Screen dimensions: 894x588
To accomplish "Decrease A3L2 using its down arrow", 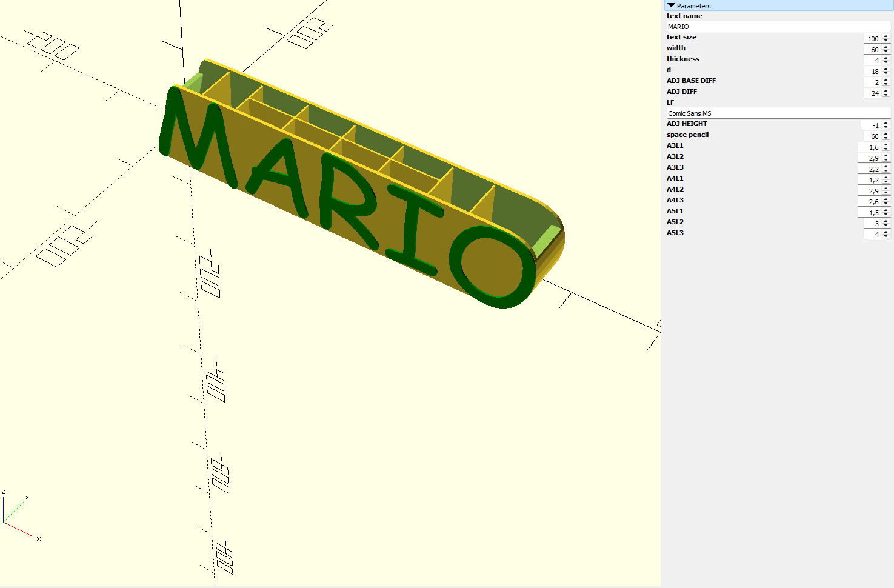I will (x=886, y=161).
